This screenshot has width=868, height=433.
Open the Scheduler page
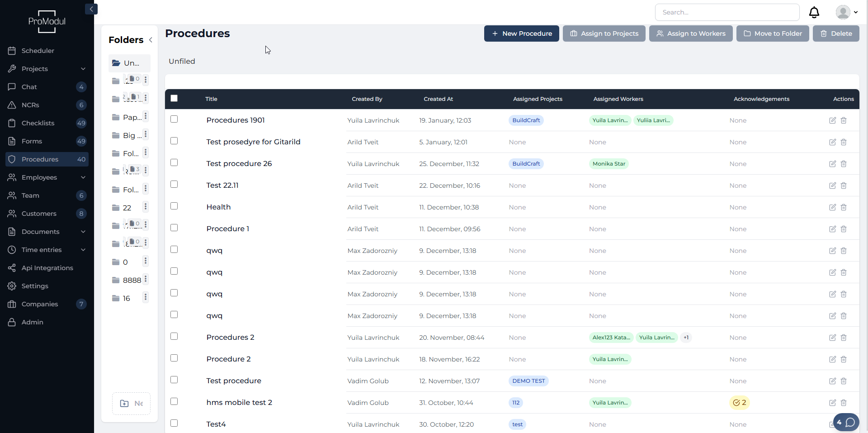pyautogui.click(x=38, y=51)
